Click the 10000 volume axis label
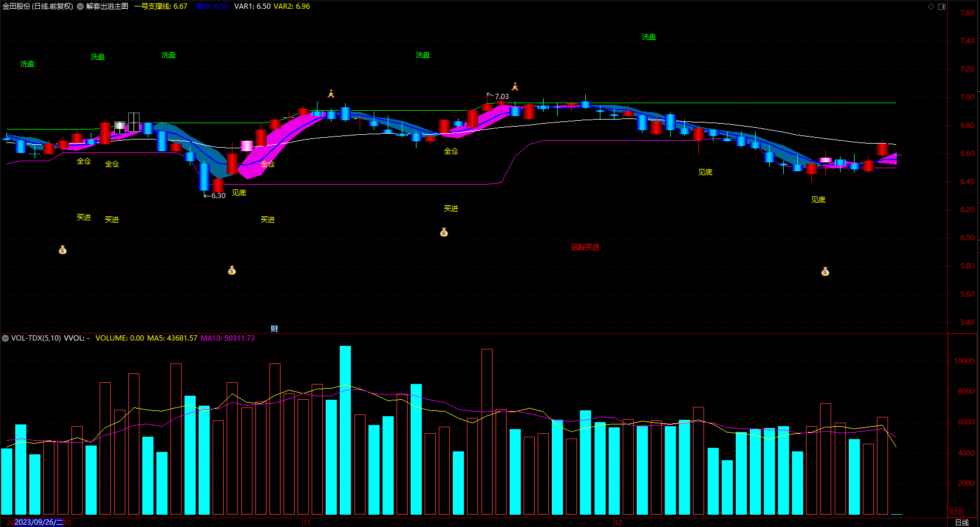Screen dimensions: 980x527 pos(964,361)
